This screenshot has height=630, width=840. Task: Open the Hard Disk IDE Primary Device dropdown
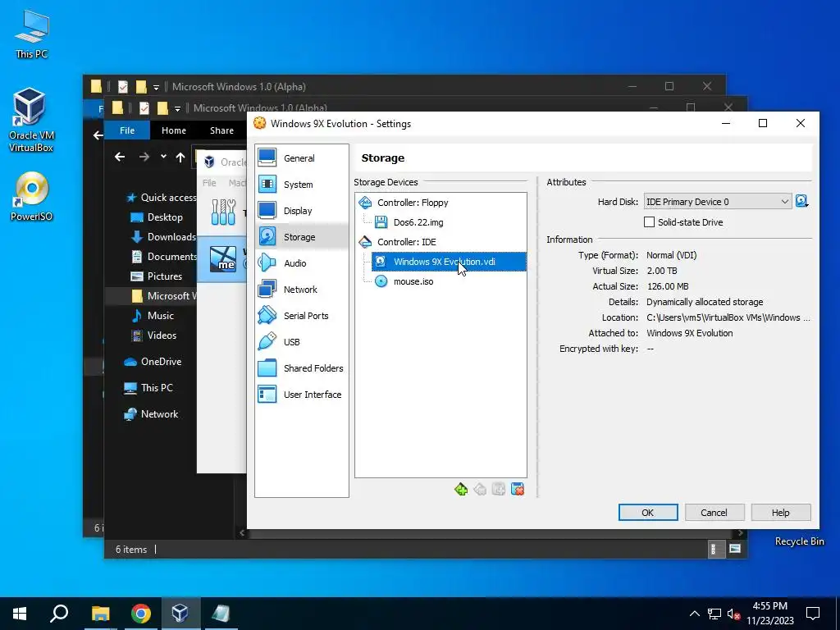point(717,202)
